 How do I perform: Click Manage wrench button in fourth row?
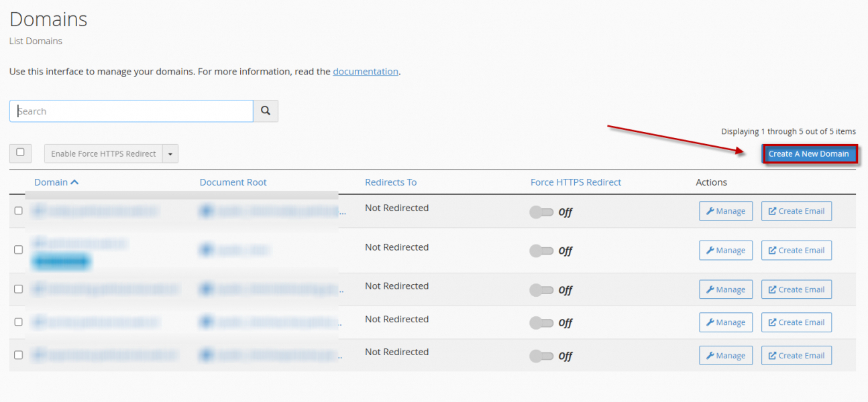tap(725, 322)
